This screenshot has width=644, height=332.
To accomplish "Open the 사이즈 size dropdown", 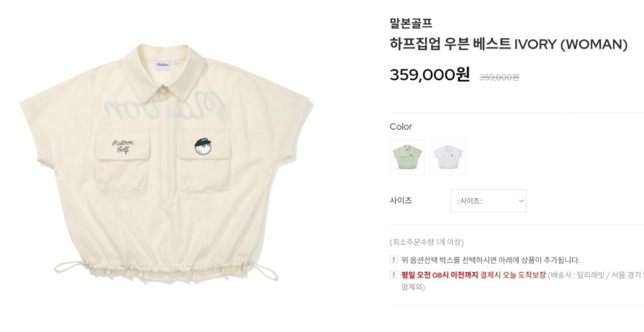I will 488,201.
